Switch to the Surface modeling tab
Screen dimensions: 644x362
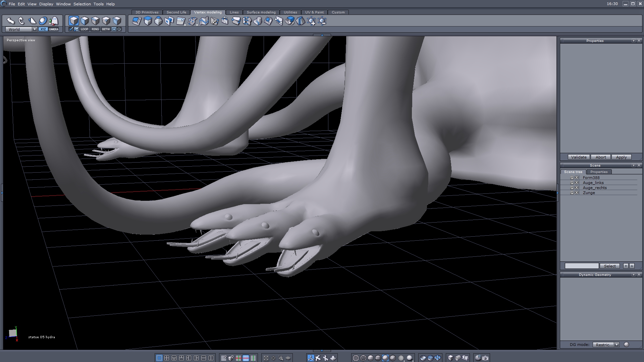coord(261,12)
